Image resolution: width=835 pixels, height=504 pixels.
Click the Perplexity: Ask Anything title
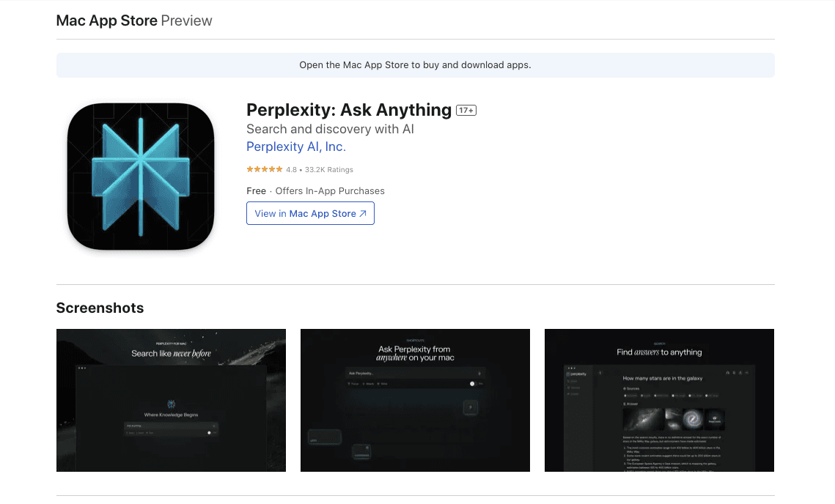(349, 110)
